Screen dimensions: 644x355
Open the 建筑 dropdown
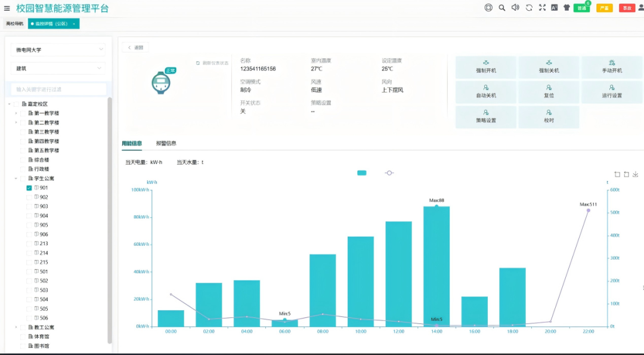[x=58, y=68]
